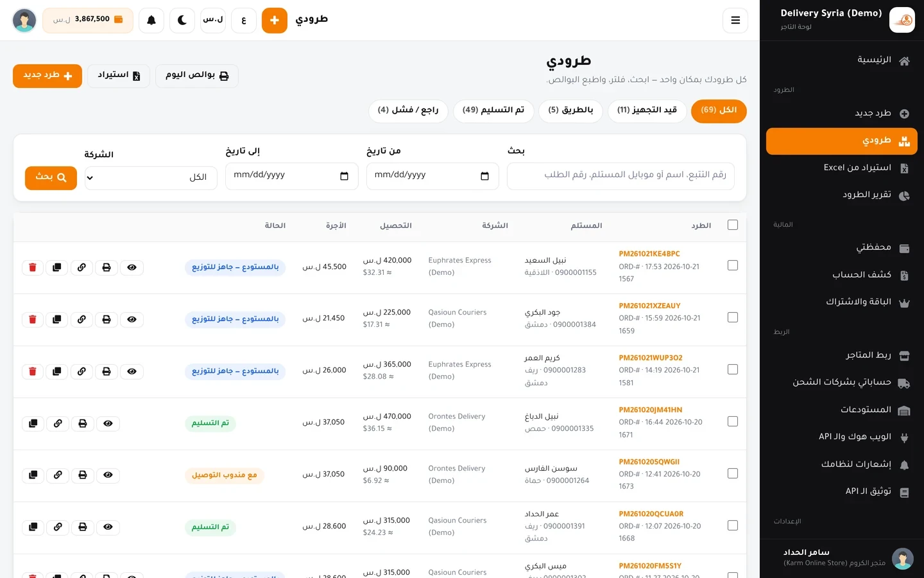Screen dimensions: 924x578
Task: Select the checkbox for parcel PM261021KE4BPC
Action: 733,265
